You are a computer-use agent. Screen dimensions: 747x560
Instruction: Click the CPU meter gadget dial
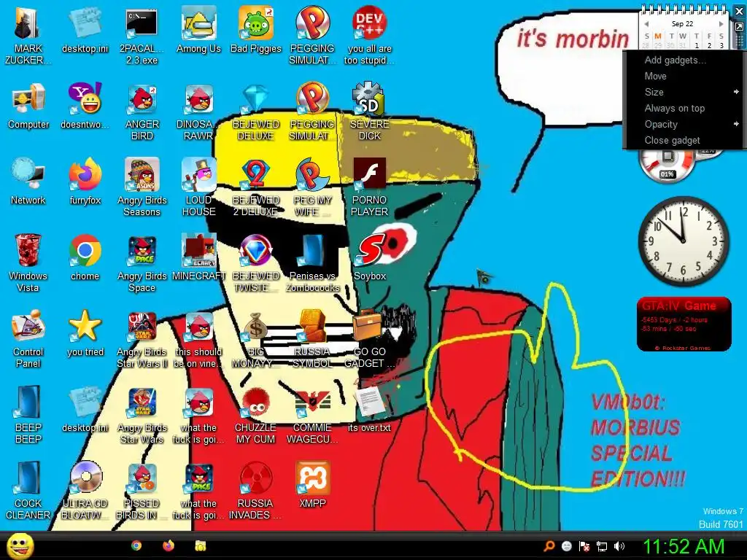coord(667,163)
